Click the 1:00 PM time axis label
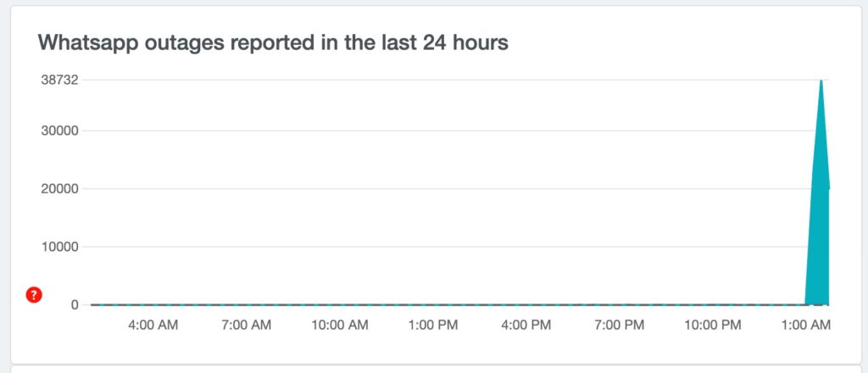 433,326
